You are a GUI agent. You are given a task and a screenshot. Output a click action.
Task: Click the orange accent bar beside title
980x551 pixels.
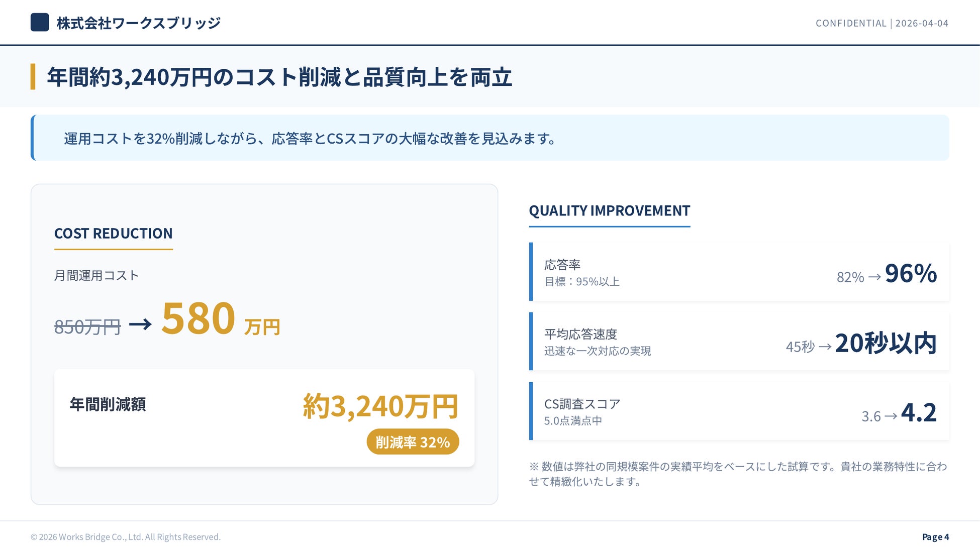pyautogui.click(x=33, y=77)
